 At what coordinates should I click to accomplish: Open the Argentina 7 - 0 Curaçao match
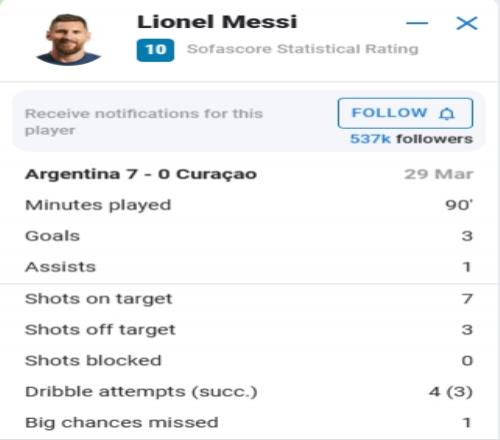(x=141, y=174)
